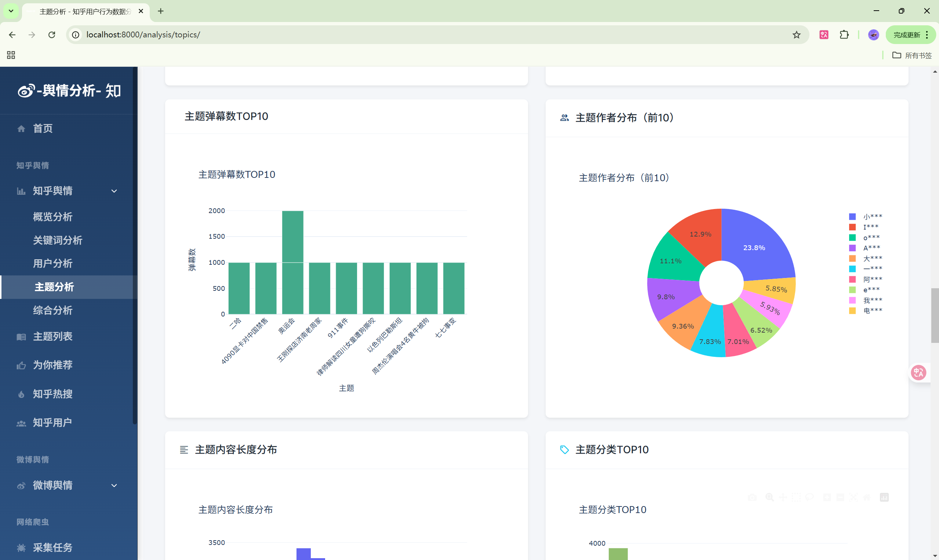Click the green o*** legend color swatch

tap(852, 237)
